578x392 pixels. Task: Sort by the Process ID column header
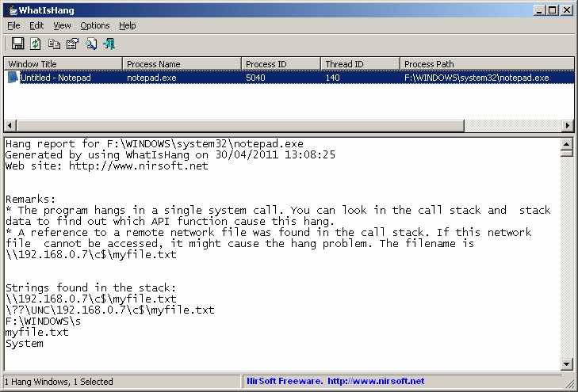coord(281,63)
